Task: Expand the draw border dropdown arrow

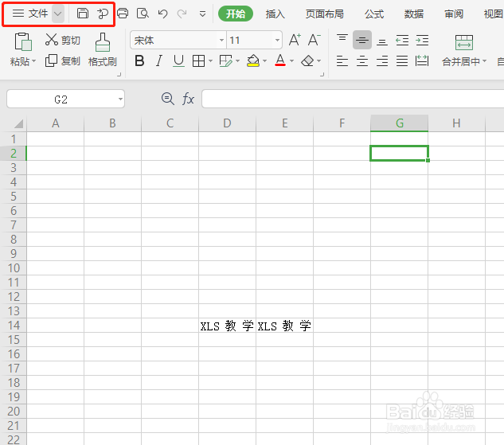Action: 237,61
